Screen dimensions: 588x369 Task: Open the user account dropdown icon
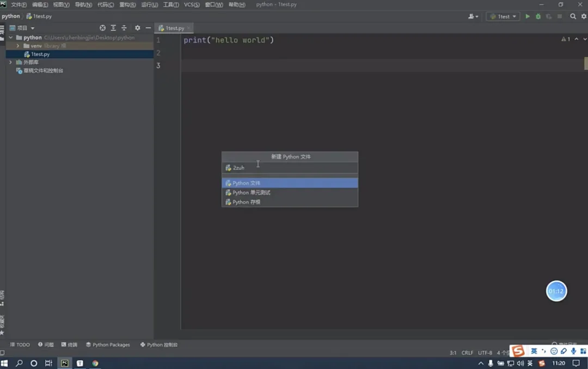pos(473,16)
